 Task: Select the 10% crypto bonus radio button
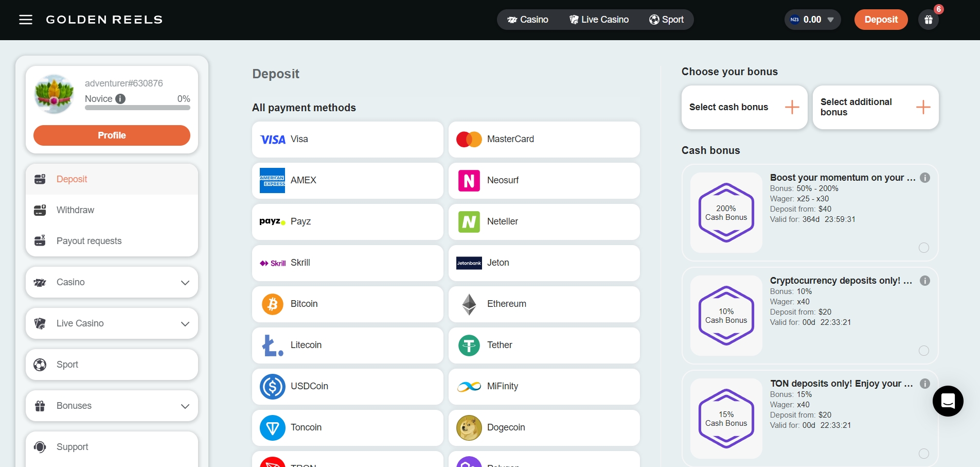pyautogui.click(x=923, y=351)
